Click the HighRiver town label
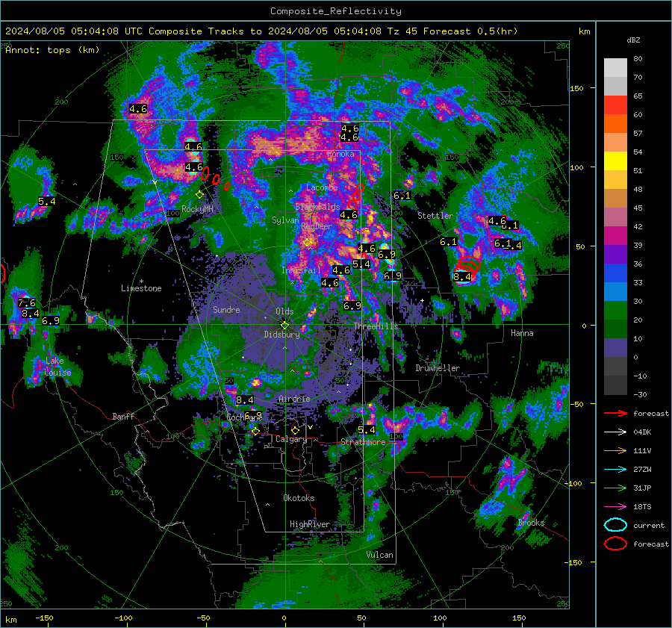This screenshot has height=628, width=672. pyautogui.click(x=310, y=524)
